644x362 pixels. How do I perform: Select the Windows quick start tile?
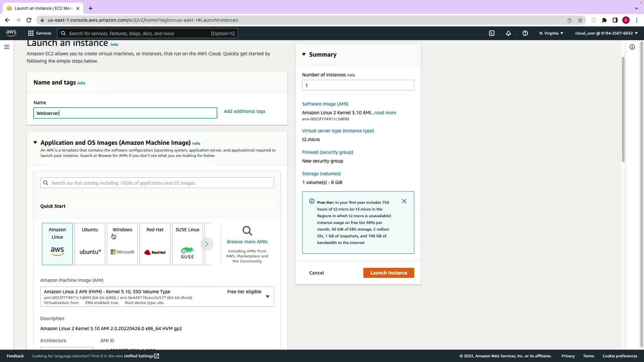[122, 244]
